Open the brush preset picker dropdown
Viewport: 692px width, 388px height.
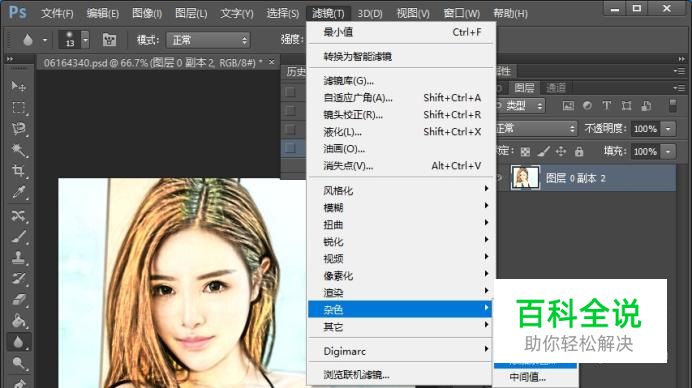point(85,40)
